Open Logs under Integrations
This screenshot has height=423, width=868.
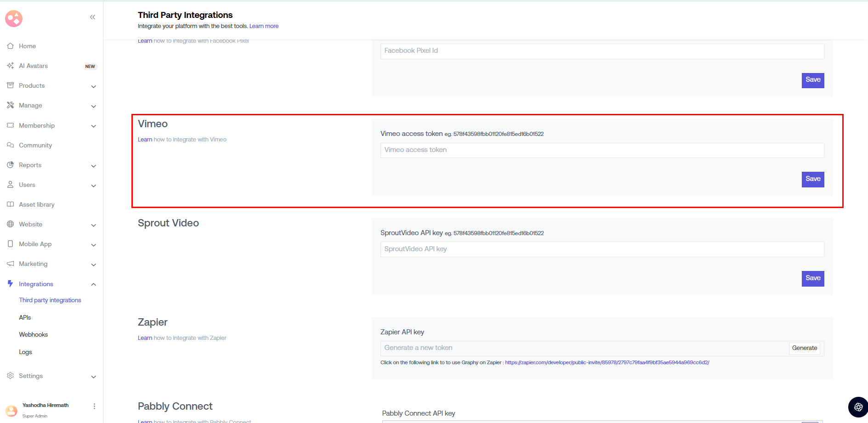(25, 352)
